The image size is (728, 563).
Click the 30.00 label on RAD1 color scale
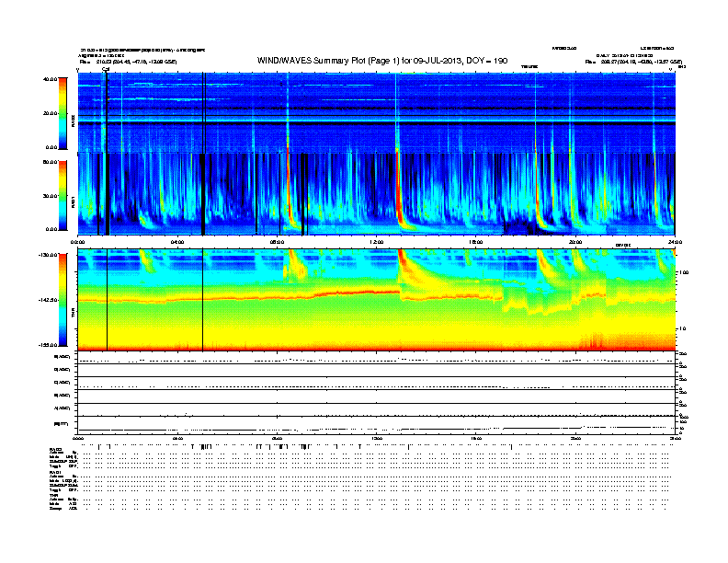click(x=50, y=196)
